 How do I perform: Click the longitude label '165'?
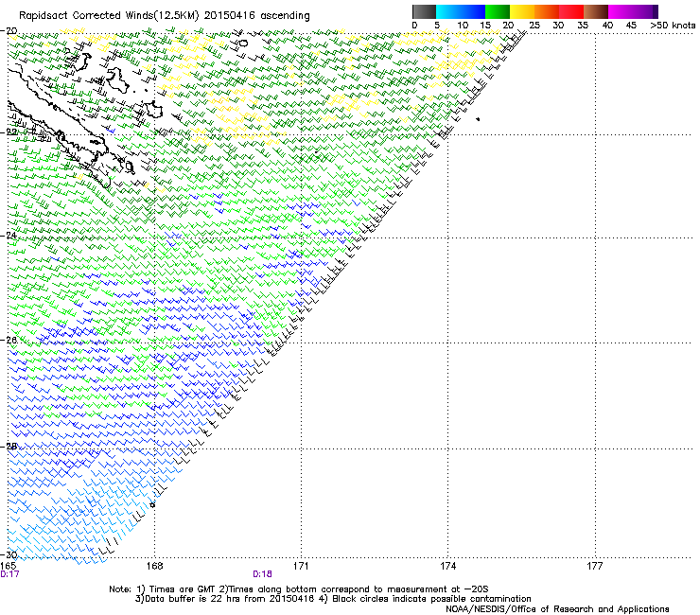[x=8, y=566]
